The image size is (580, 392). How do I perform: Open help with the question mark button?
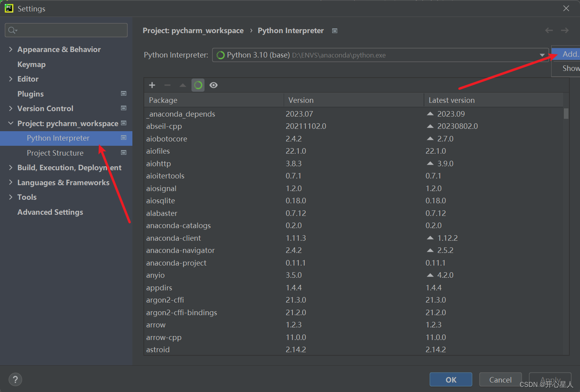(15, 380)
